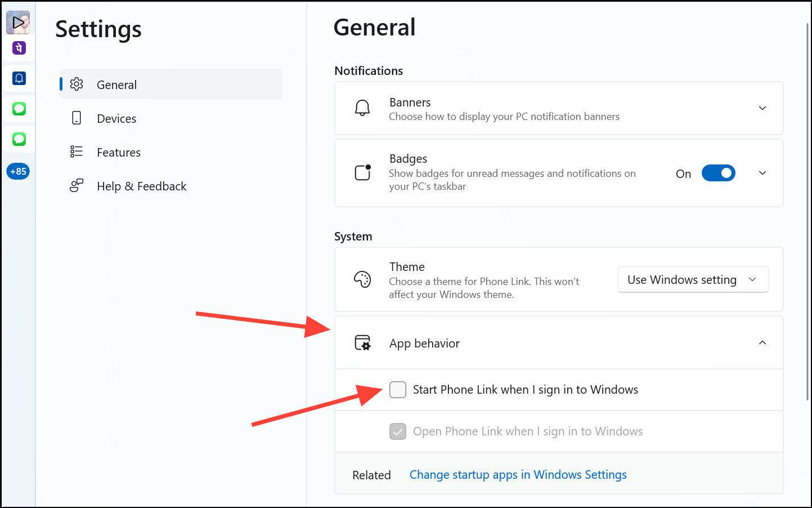Open the Features settings section
This screenshot has width=812, height=508.
pyautogui.click(x=118, y=152)
